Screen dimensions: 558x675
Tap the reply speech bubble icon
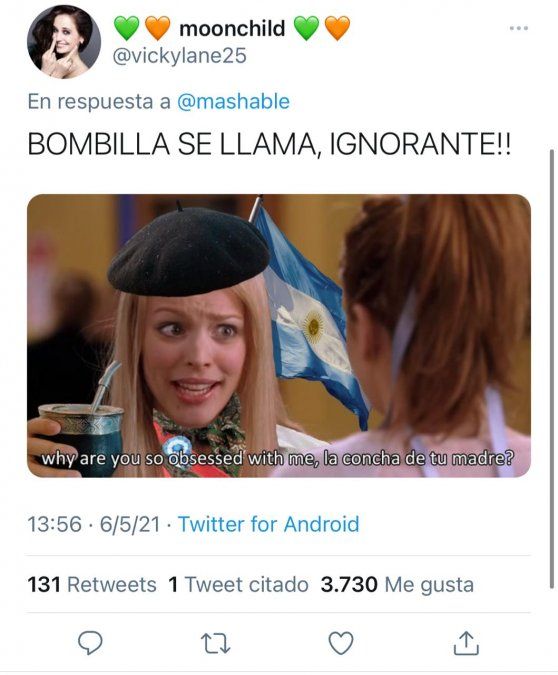tap(90, 643)
